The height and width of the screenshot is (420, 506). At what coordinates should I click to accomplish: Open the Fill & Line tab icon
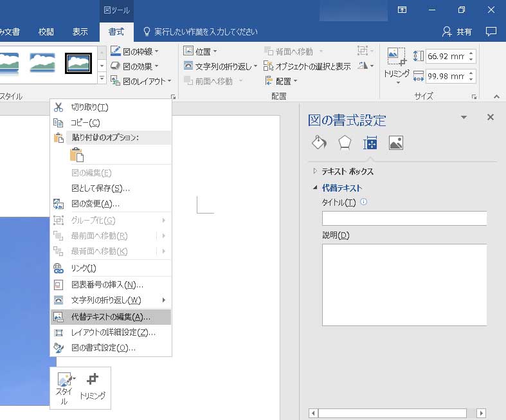click(320, 143)
